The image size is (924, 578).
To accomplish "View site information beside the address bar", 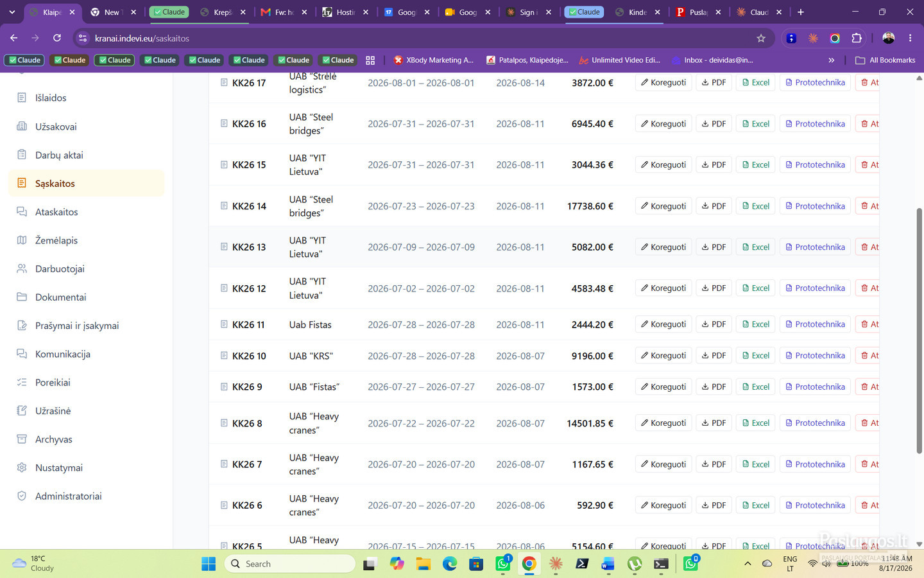I will tap(83, 39).
